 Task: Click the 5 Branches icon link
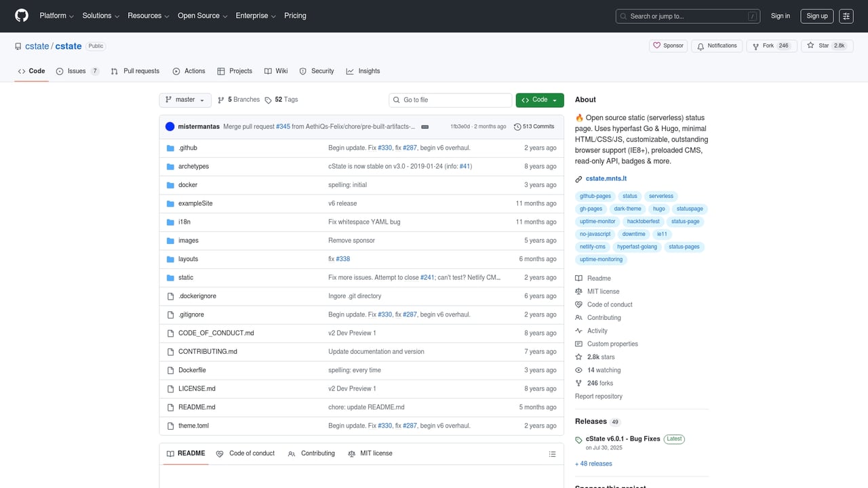(x=221, y=100)
